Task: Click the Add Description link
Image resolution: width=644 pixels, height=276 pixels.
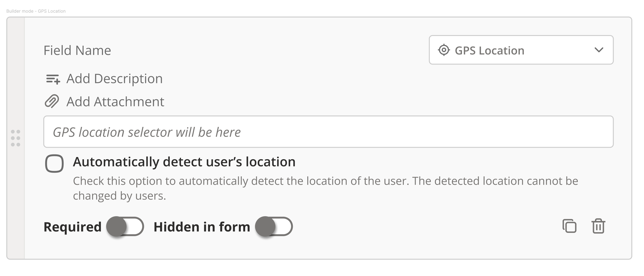Action: (114, 79)
